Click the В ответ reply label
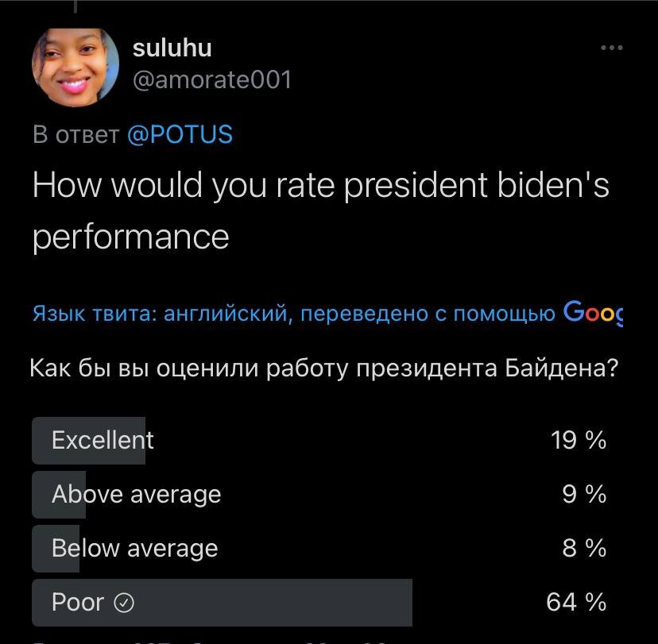 tap(76, 134)
